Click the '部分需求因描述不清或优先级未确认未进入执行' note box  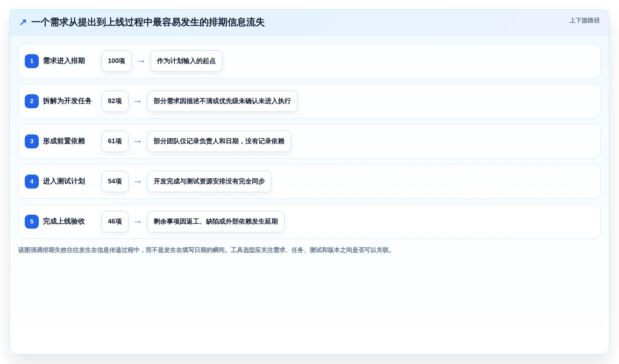click(222, 101)
